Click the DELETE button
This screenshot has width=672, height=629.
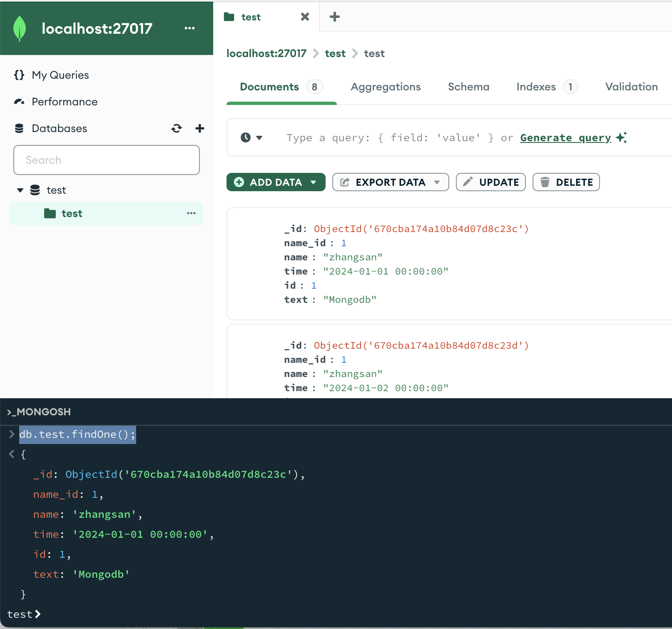click(566, 182)
